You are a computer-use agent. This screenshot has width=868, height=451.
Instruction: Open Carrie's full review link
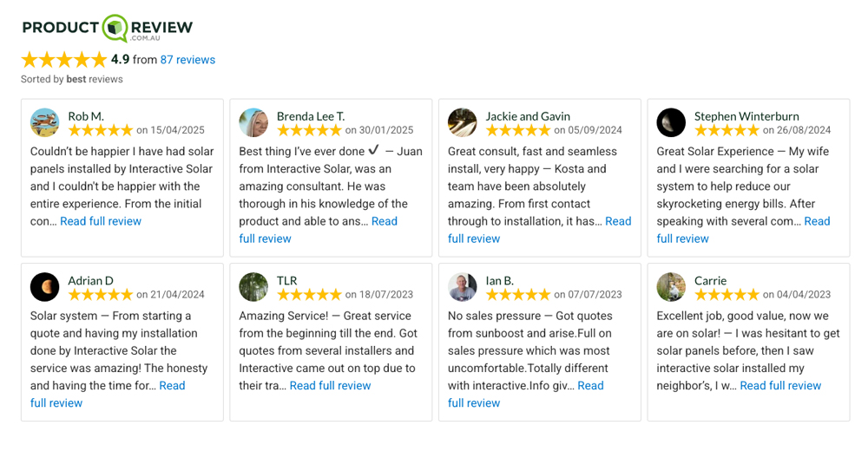(780, 386)
